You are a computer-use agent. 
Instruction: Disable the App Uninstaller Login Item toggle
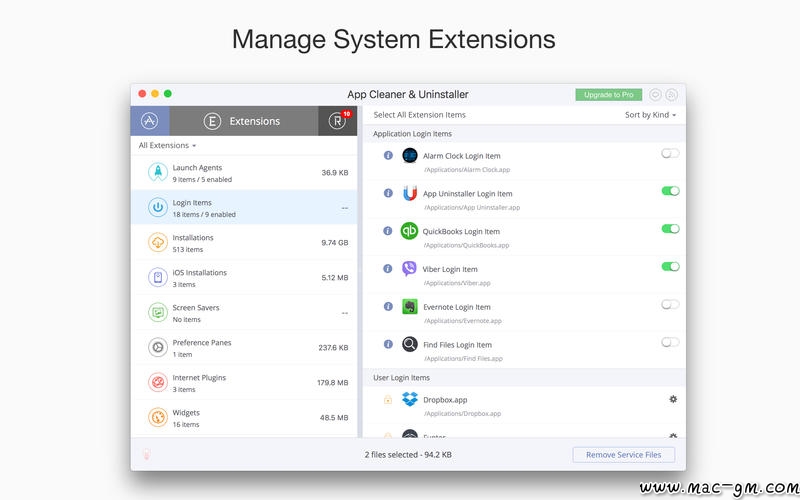[x=670, y=191]
